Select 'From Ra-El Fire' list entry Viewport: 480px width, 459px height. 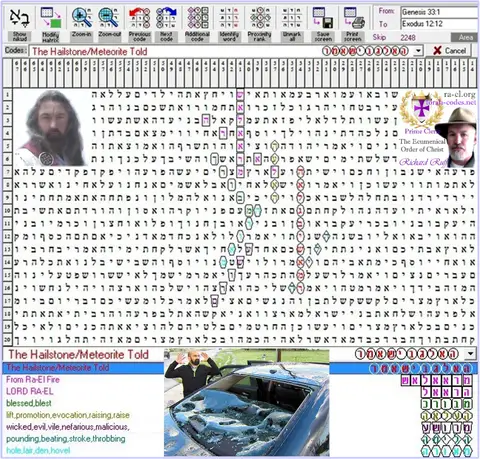pyautogui.click(x=33, y=379)
